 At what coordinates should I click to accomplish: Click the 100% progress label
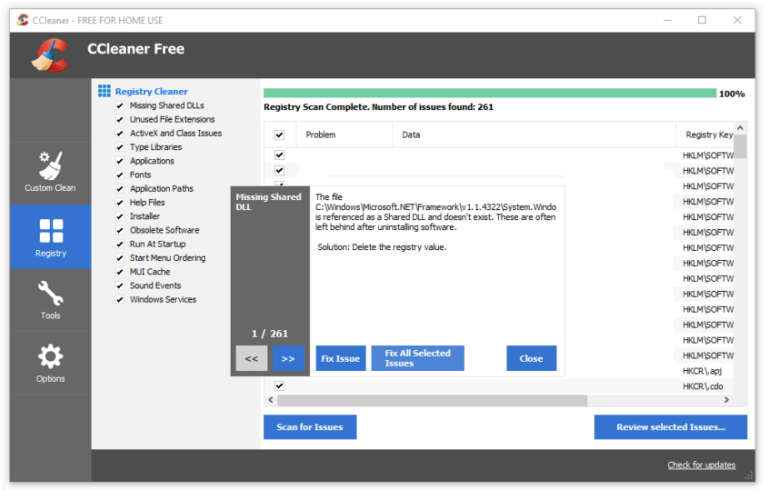pyautogui.click(x=732, y=94)
